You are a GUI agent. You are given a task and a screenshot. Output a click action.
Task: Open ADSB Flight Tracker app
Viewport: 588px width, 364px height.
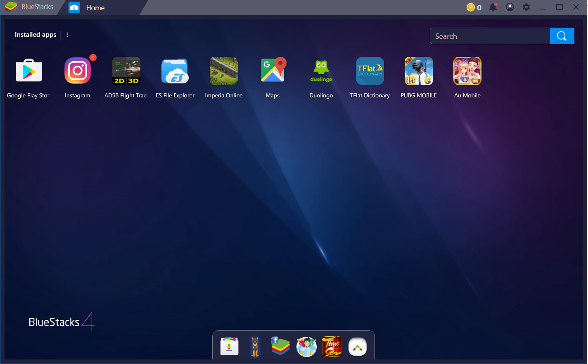(126, 71)
